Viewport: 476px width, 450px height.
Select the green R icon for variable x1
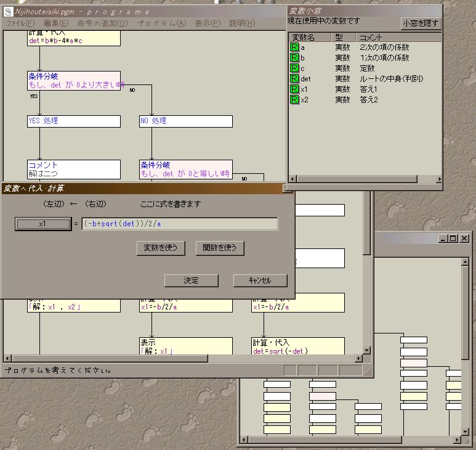[294, 89]
